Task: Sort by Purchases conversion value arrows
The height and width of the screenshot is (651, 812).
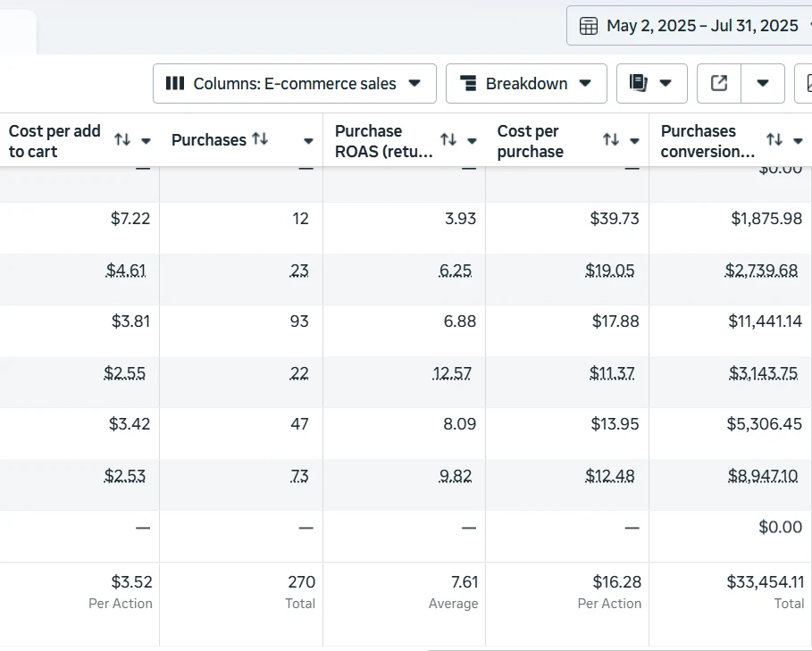Action: 774,139
